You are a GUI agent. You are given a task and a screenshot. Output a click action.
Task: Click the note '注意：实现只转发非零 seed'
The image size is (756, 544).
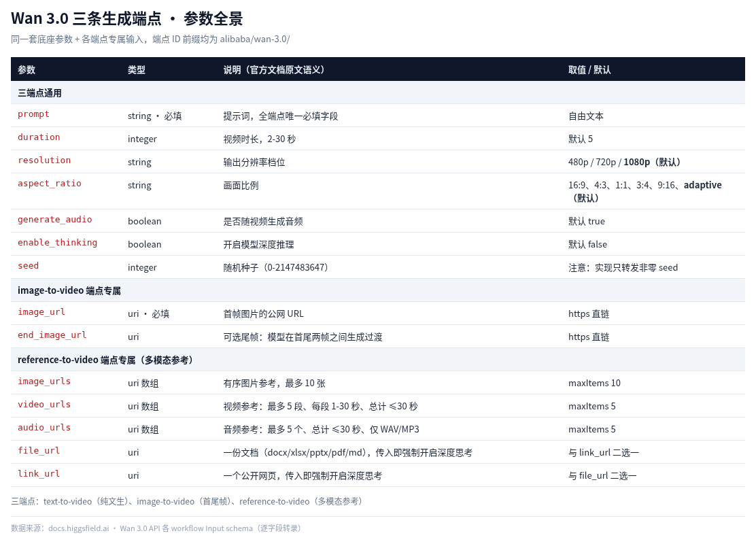[623, 268]
